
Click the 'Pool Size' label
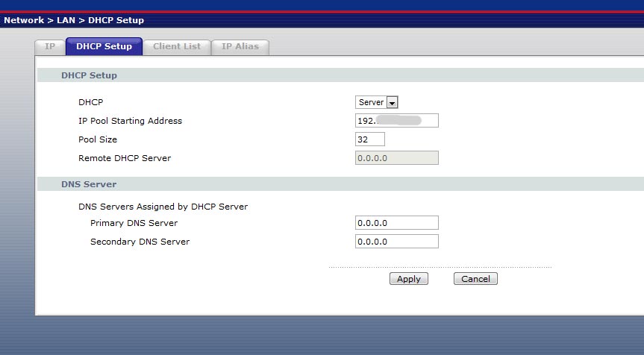tap(98, 139)
